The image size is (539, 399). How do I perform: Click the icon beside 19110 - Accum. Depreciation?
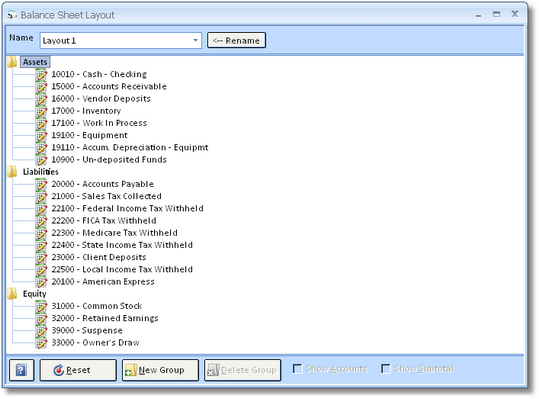click(x=41, y=147)
